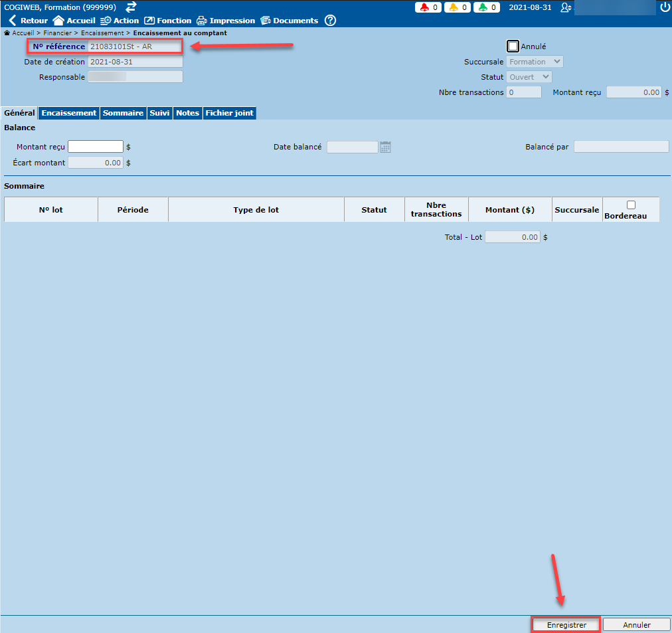
Task: Check the Bordereau column checkbox
Action: (631, 205)
